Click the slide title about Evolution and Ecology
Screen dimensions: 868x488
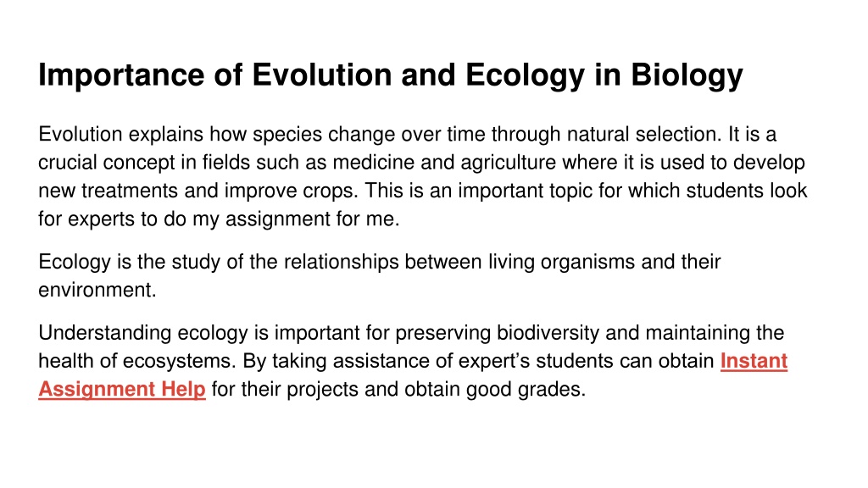point(390,75)
